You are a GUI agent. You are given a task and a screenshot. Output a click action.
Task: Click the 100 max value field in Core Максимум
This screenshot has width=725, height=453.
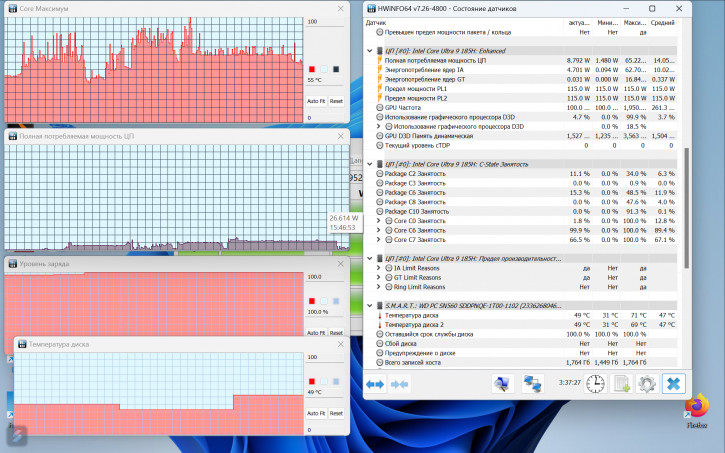tap(325, 22)
